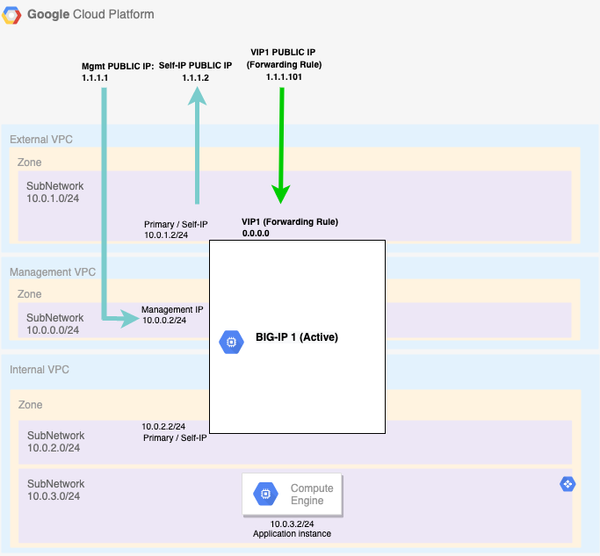Select the Mgmt PUBLIC IP 1.1.1.1 label
The width and height of the screenshot is (600, 556).
coord(117,71)
